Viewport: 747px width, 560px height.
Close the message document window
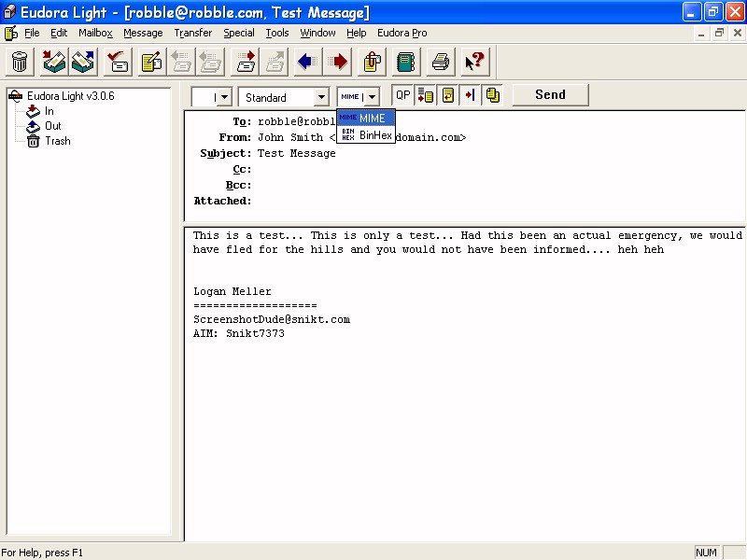coord(738,34)
